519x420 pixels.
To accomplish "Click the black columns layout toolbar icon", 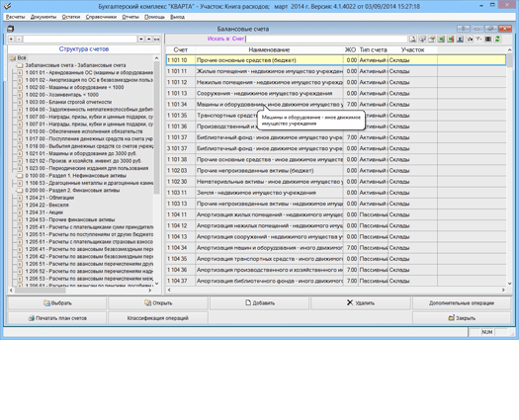I will (488, 40).
